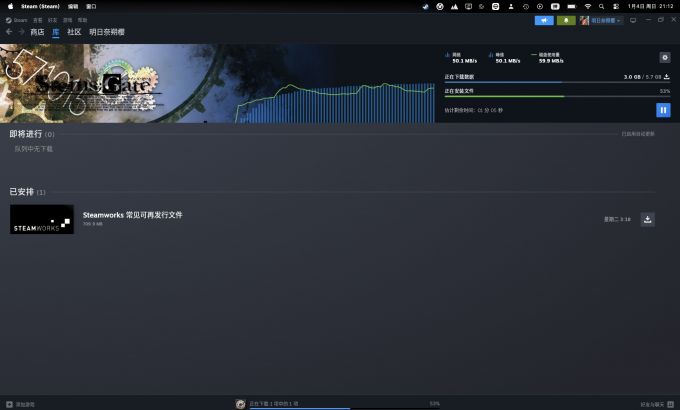
Task: Click the network speed 50.1 MB/s stat
Action: coord(461,58)
